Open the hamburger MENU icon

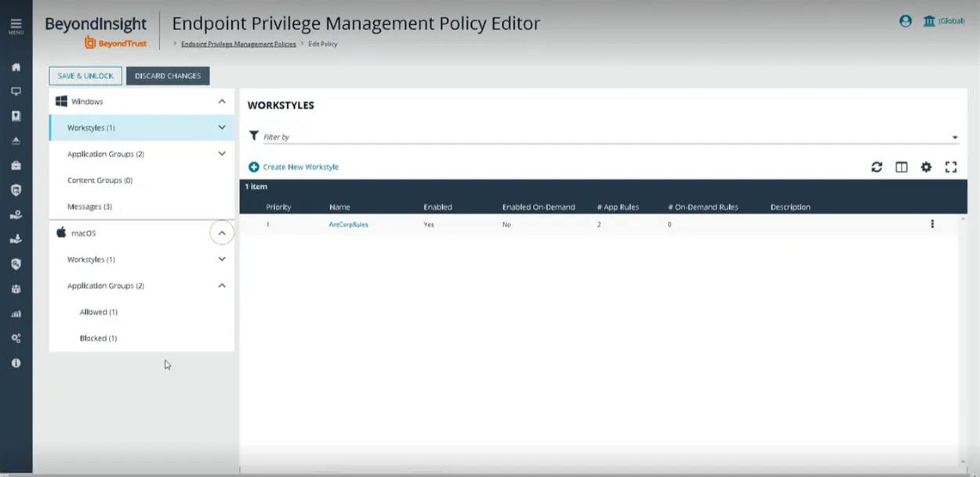(x=16, y=26)
